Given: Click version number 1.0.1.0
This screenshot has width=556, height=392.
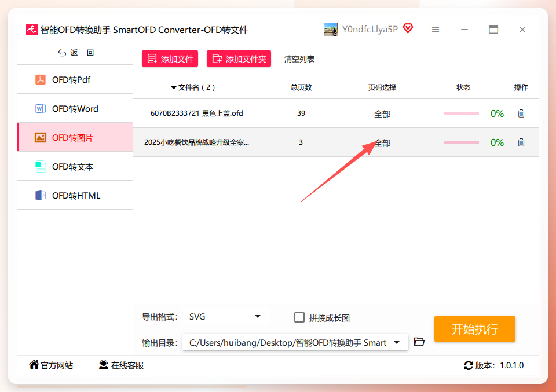Looking at the screenshot, I should (511, 365).
